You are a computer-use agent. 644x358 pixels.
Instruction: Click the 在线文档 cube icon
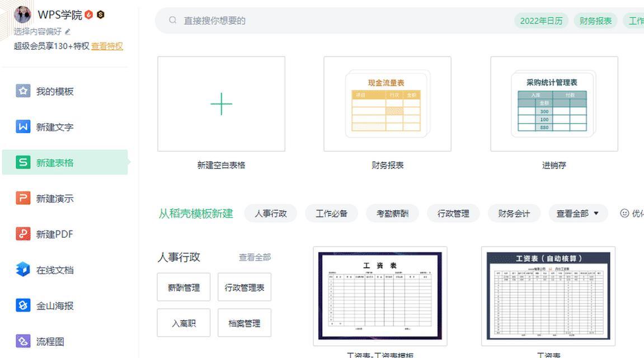[x=23, y=269]
